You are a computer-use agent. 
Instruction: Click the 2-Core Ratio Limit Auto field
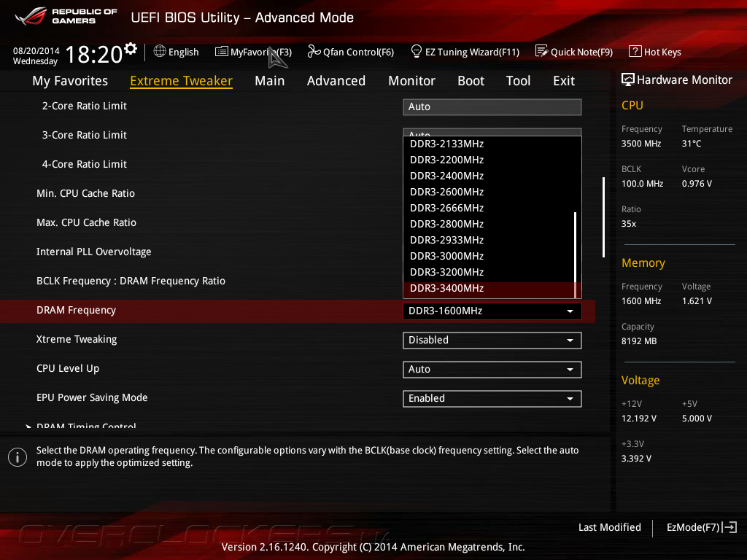point(492,106)
